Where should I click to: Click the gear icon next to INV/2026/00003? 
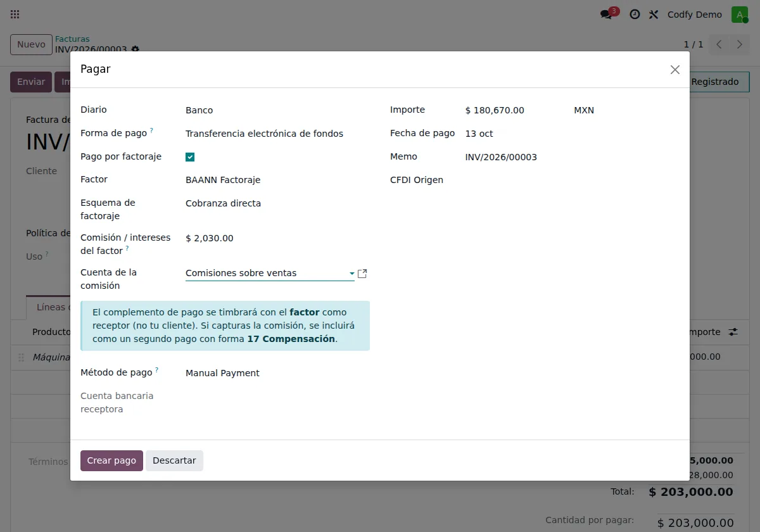135,49
